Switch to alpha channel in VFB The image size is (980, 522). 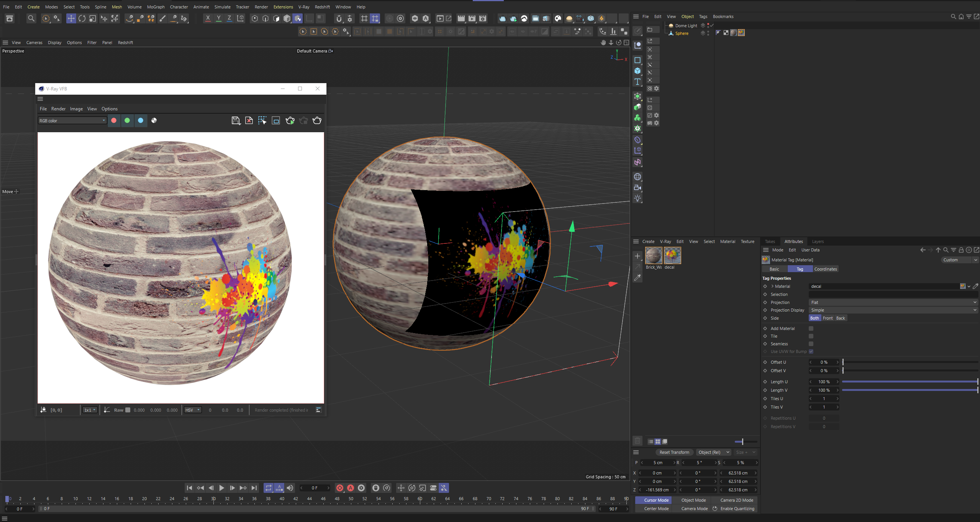coord(154,120)
